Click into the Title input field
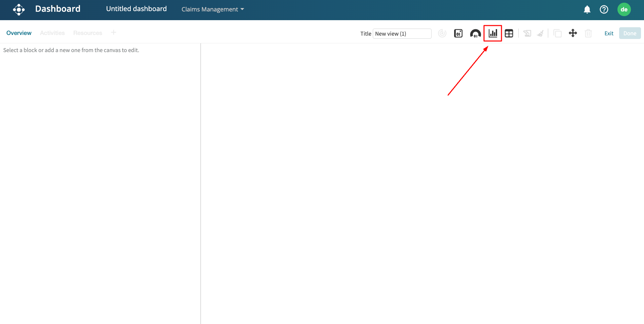This screenshot has width=644, height=324. coord(402,34)
